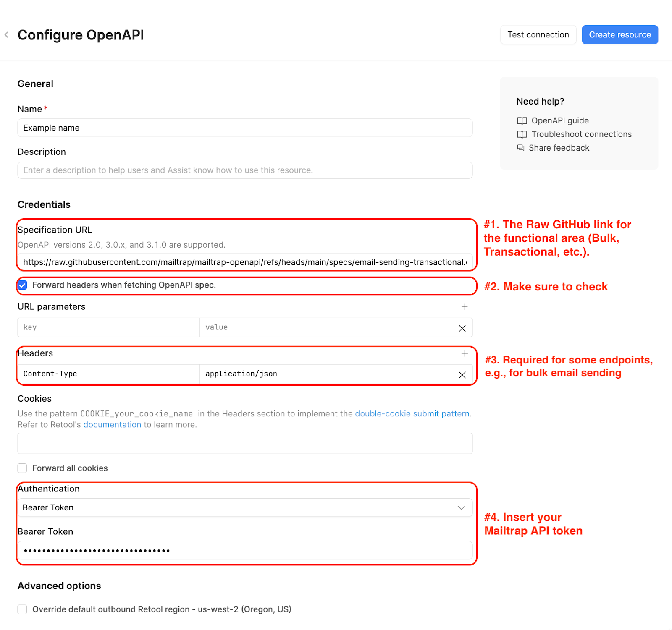This screenshot has height=630, width=672.
Task: Click the Create resource button
Action: click(619, 35)
